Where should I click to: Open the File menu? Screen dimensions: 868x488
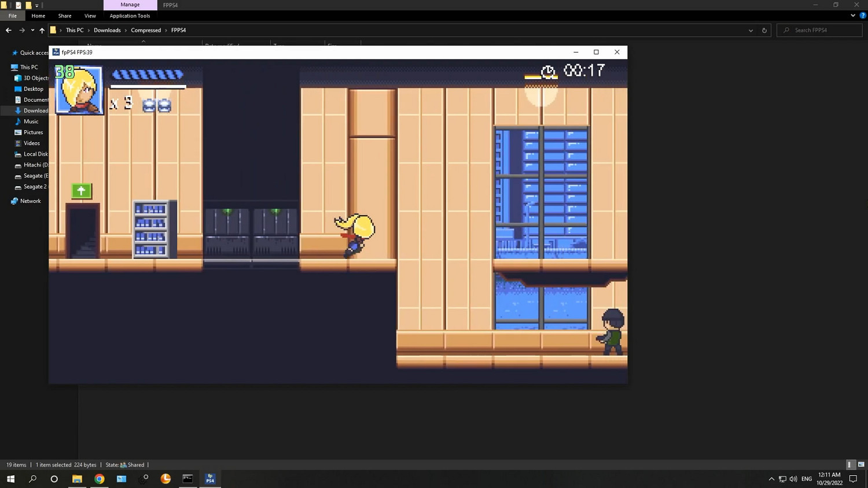pyautogui.click(x=13, y=16)
